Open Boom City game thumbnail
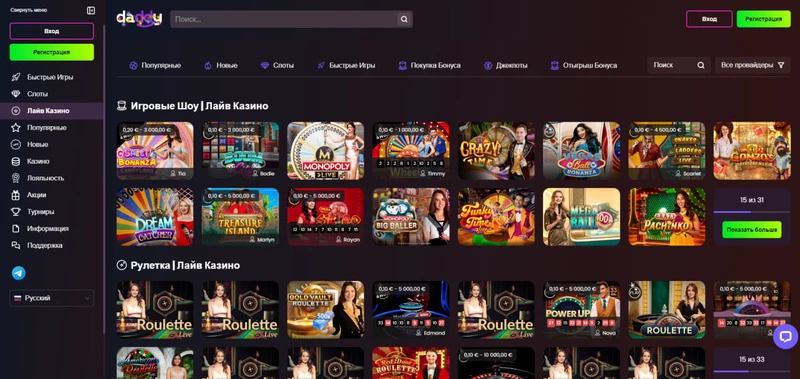The image size is (800, 379). tap(240, 150)
